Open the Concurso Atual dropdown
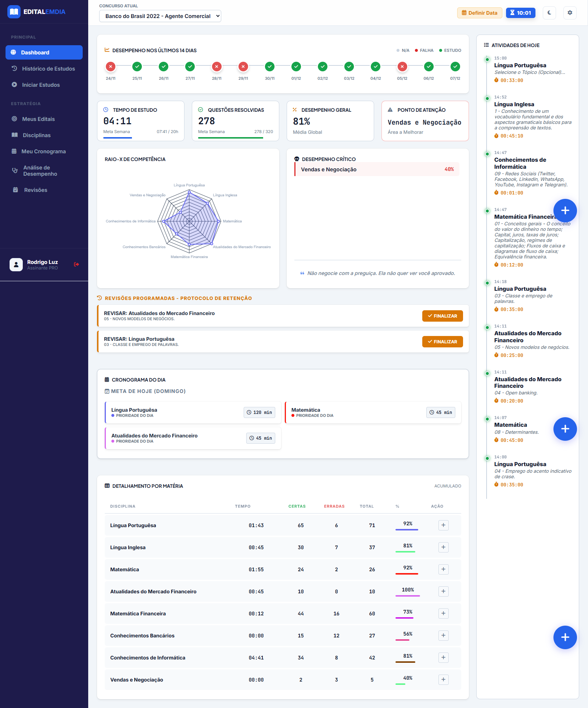The height and width of the screenshot is (708, 588). pos(160,16)
